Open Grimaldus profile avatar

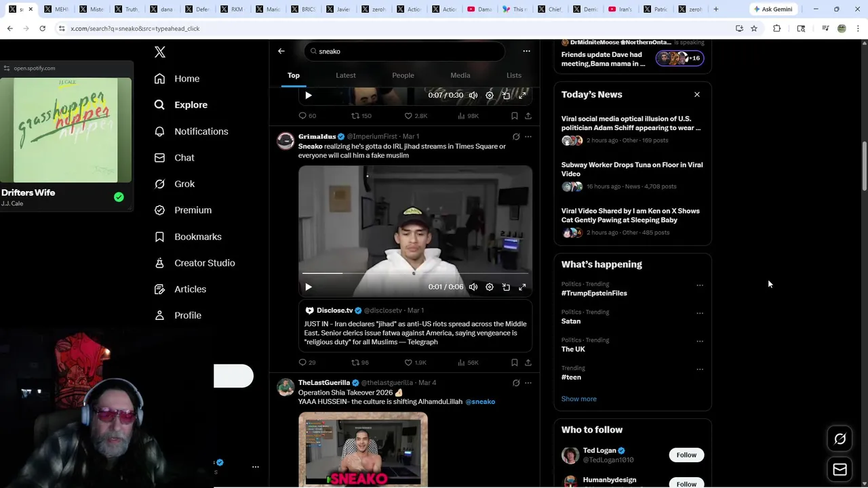pyautogui.click(x=285, y=141)
